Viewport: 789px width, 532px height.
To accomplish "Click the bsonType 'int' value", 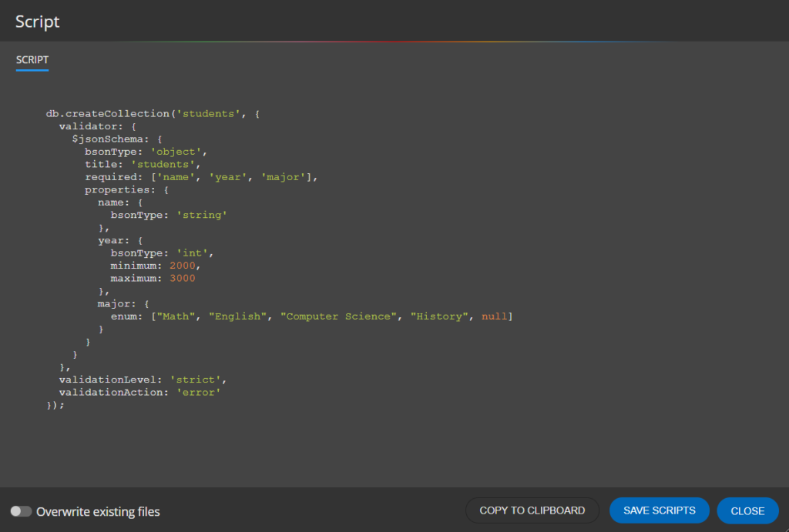I will pyautogui.click(x=192, y=253).
